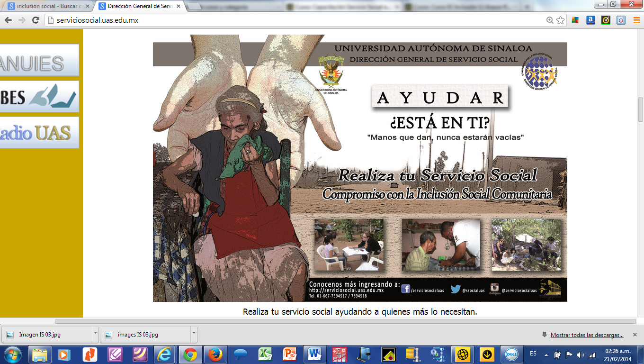Expand options for images IS 03.jpg download
The image size is (644, 364).
(194, 335)
